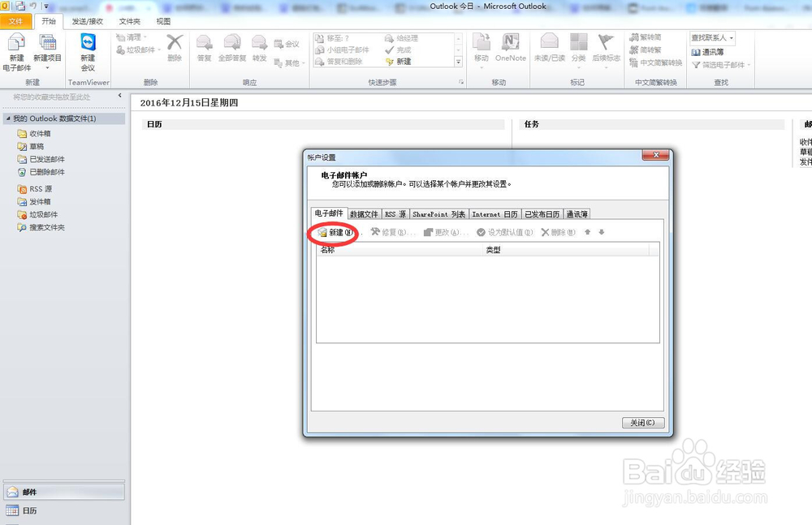Switch to the 视图 ribbon tab
This screenshot has width=812, height=525.
pos(163,21)
